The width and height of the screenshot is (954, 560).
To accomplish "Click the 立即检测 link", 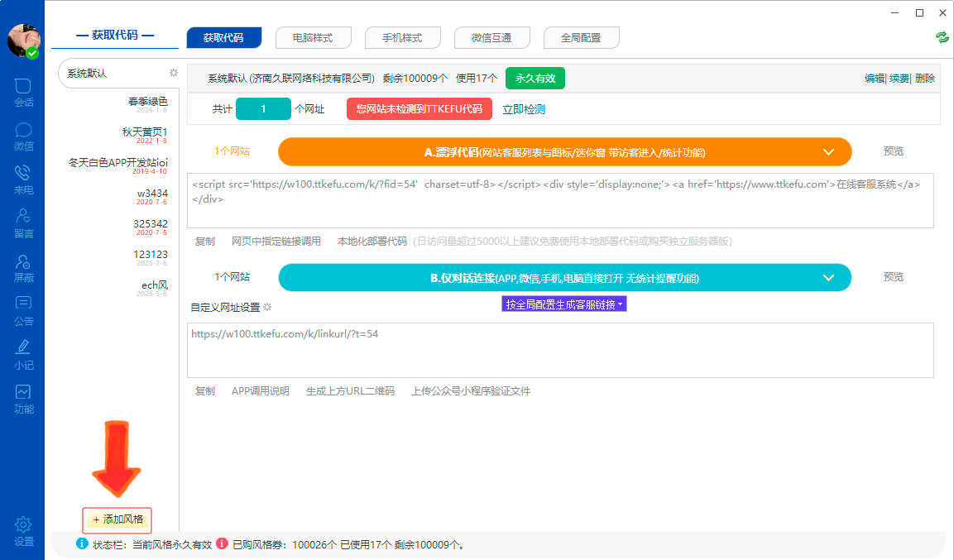I will (x=523, y=109).
